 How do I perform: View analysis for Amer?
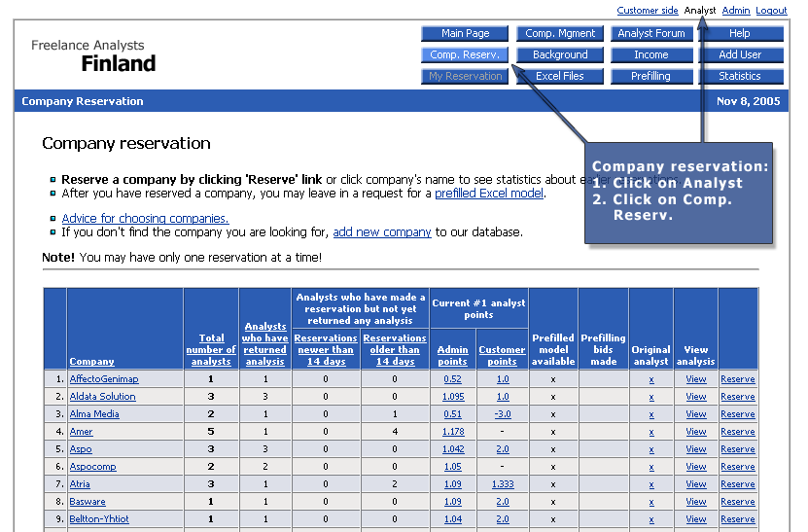pyautogui.click(x=695, y=432)
